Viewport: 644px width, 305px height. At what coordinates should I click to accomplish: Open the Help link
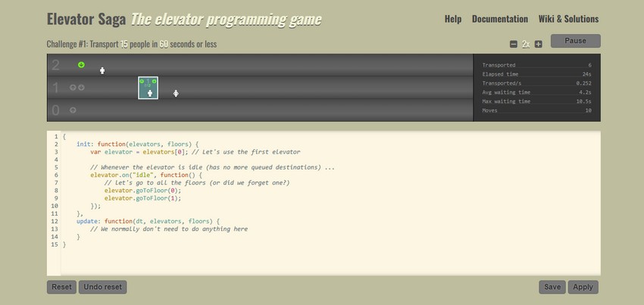[x=452, y=19]
